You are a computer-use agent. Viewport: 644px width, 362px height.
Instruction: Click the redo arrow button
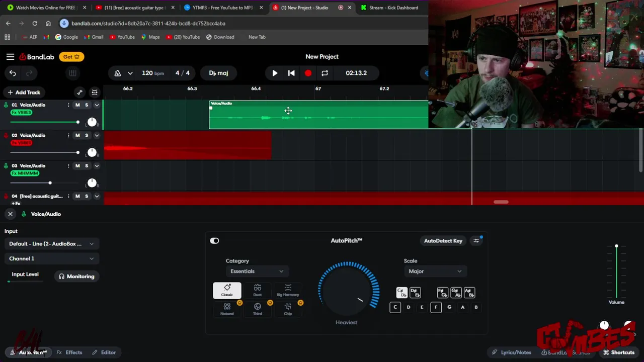[29, 73]
